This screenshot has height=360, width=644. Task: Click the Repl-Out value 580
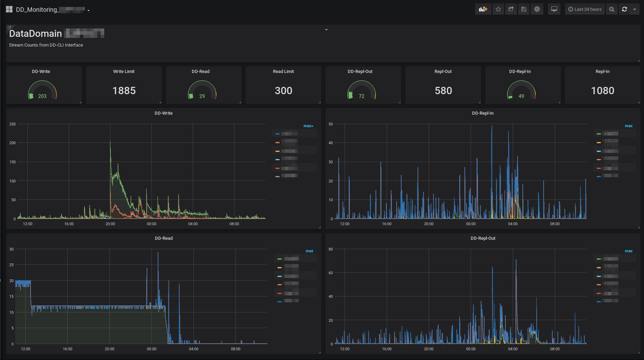click(x=443, y=91)
